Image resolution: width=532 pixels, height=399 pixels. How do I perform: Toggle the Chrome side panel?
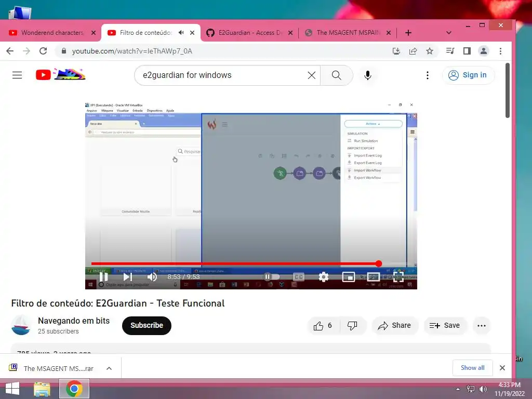467,51
